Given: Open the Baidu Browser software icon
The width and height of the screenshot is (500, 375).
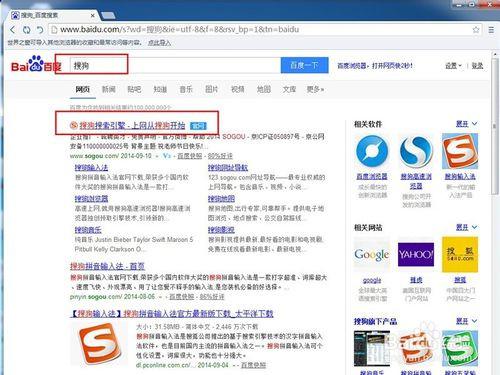Looking at the screenshot, I should coord(372,151).
